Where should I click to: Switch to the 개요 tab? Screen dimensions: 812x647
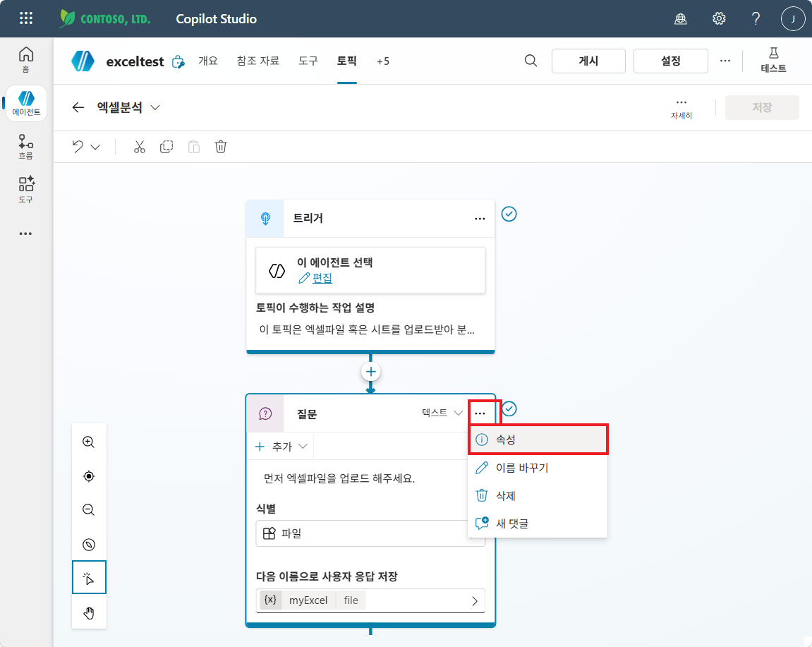(x=207, y=61)
